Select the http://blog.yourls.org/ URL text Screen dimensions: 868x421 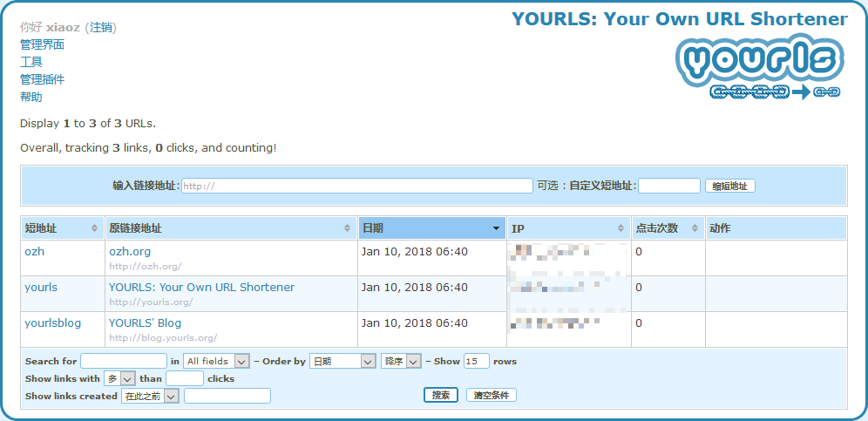coord(163,338)
